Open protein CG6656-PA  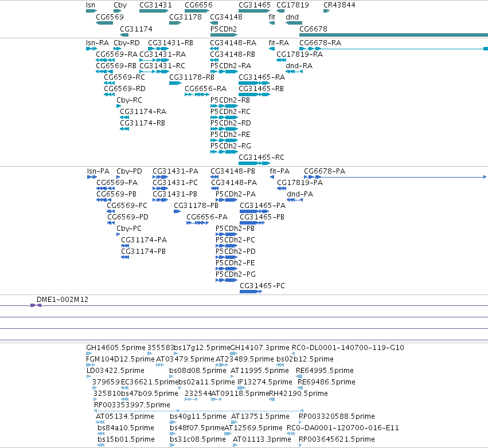(198, 223)
